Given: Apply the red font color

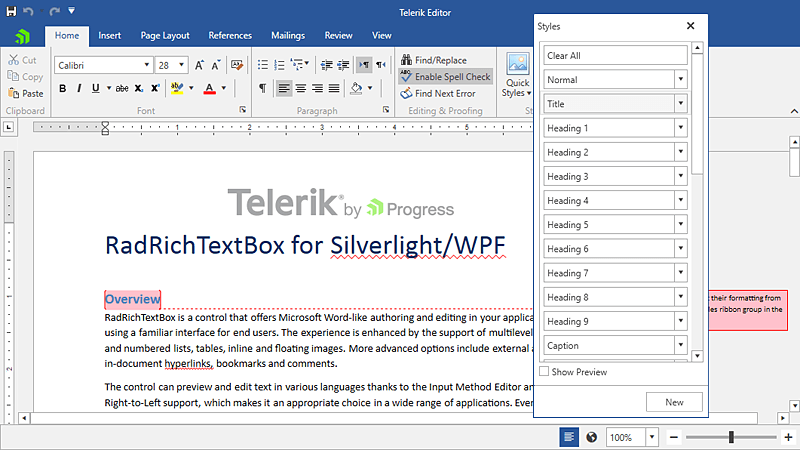Looking at the screenshot, I should pyautogui.click(x=209, y=89).
